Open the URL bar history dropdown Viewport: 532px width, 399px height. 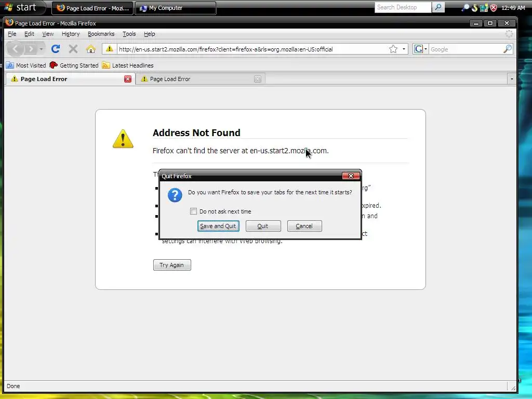(404, 49)
